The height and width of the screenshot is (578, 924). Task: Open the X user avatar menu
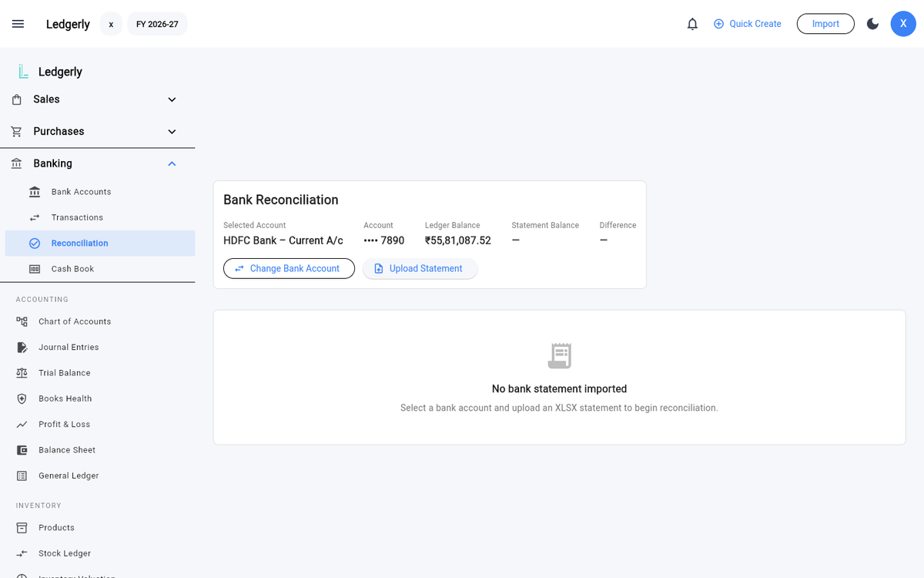tap(903, 24)
